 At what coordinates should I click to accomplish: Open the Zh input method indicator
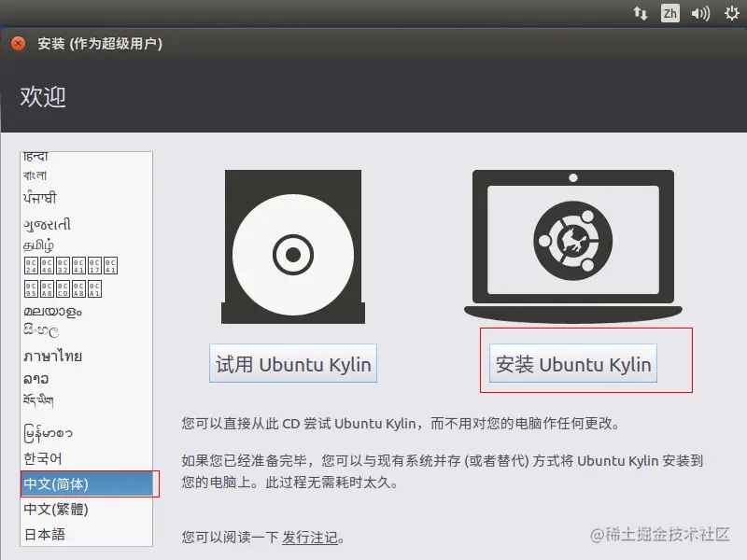669,13
